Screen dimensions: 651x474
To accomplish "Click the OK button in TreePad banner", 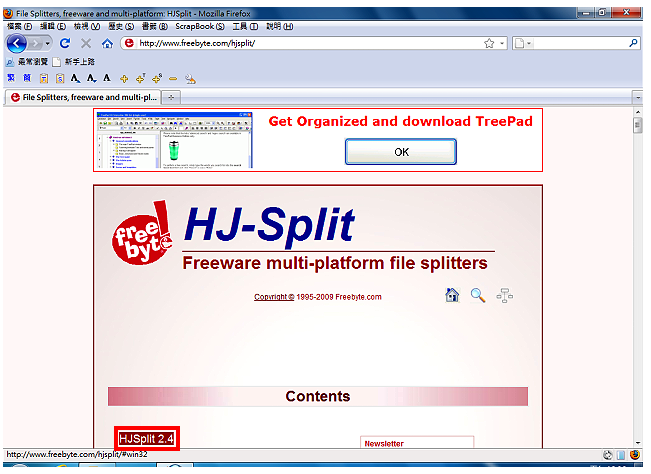I will click(x=401, y=152).
